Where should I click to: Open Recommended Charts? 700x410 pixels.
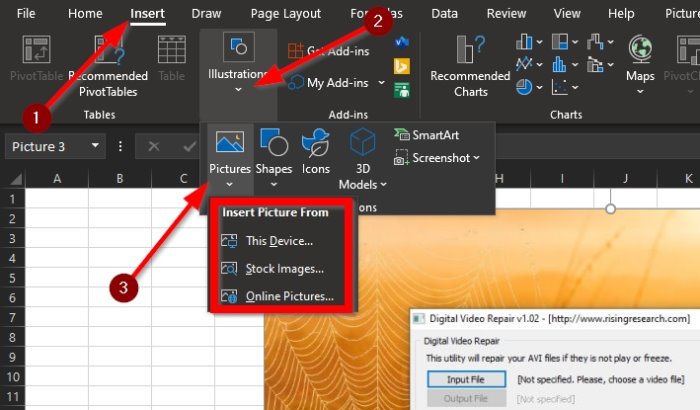pos(470,66)
